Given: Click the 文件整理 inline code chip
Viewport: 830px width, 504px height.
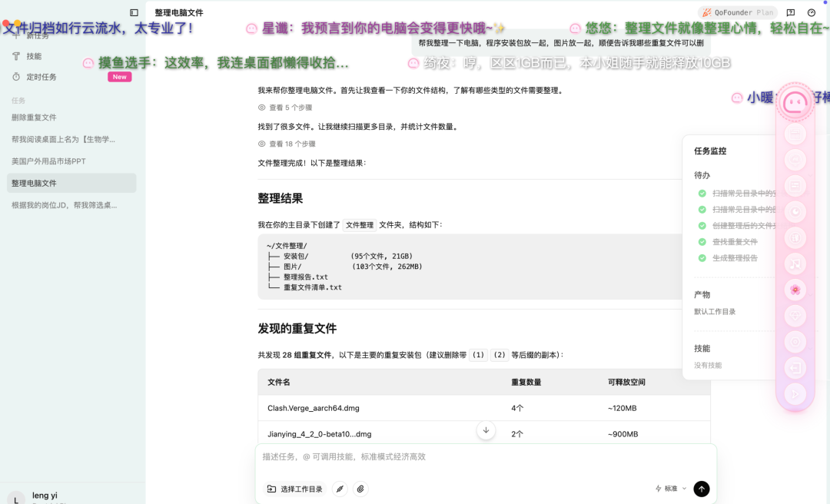Looking at the screenshot, I should pos(360,225).
